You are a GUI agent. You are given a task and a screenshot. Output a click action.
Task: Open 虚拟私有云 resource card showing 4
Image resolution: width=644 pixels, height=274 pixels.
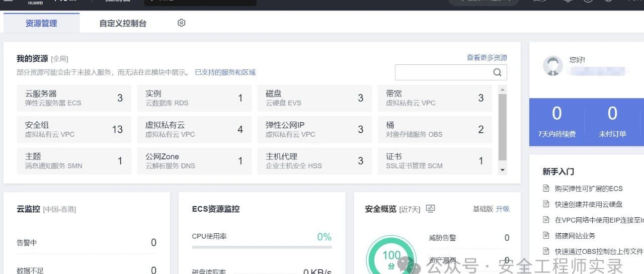194,130
